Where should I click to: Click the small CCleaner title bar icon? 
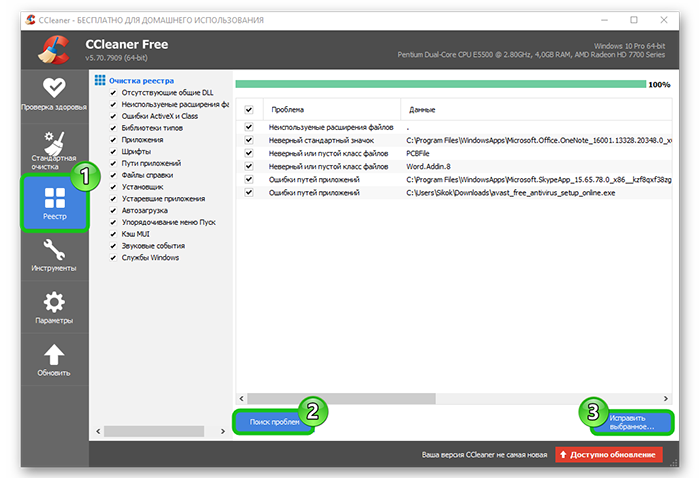coord(30,20)
